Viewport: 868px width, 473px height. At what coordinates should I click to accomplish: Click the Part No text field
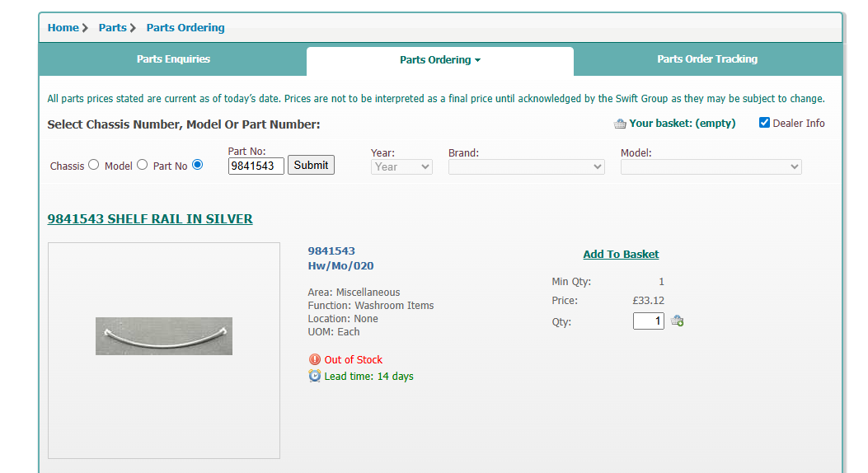point(256,166)
